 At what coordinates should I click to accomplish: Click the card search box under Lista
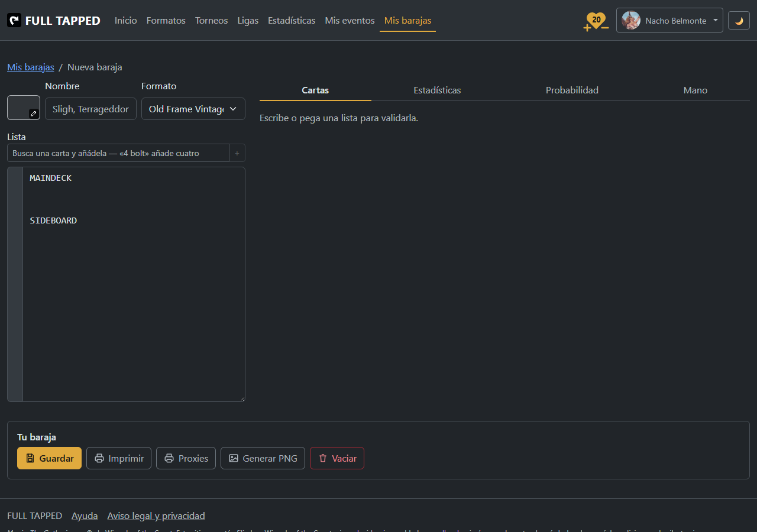click(118, 153)
